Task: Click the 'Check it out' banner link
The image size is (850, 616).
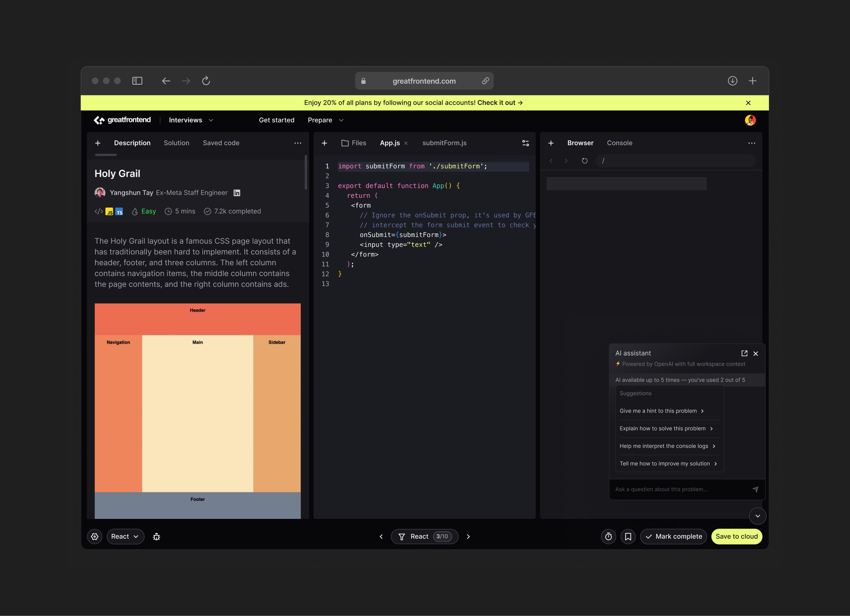Action: coord(500,103)
